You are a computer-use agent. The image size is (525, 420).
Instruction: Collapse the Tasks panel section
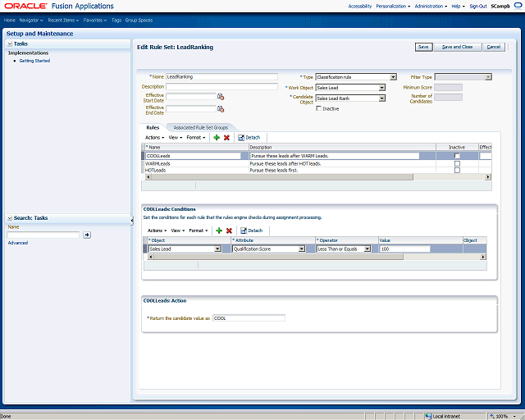10,43
